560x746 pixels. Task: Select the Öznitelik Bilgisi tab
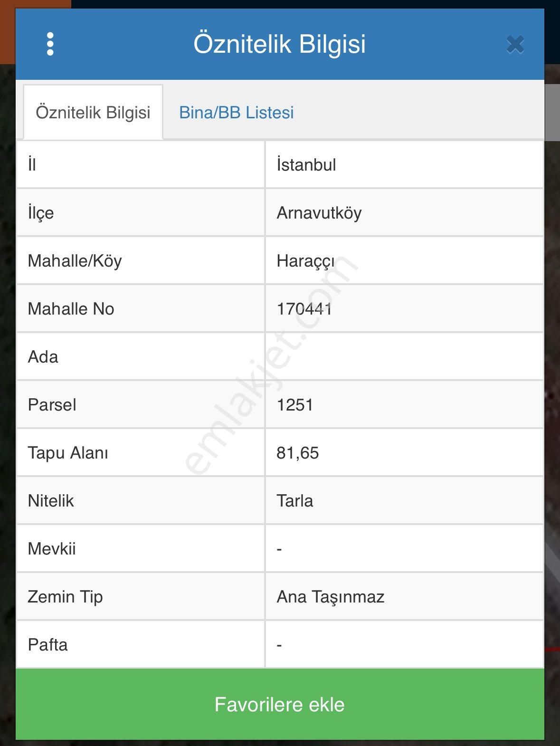click(x=93, y=113)
